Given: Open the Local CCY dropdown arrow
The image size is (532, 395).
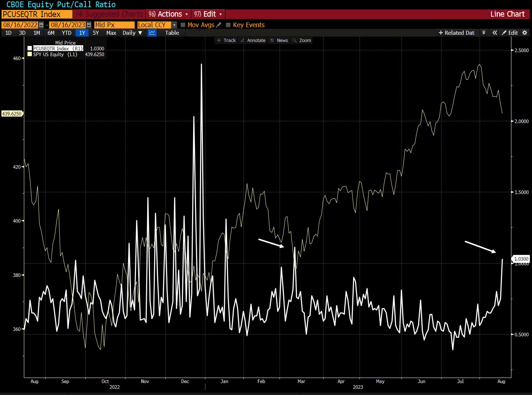Looking at the screenshot, I should (x=174, y=25).
